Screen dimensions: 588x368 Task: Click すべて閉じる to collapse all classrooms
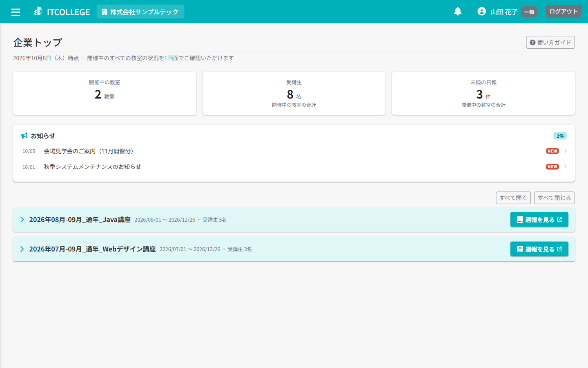click(555, 198)
